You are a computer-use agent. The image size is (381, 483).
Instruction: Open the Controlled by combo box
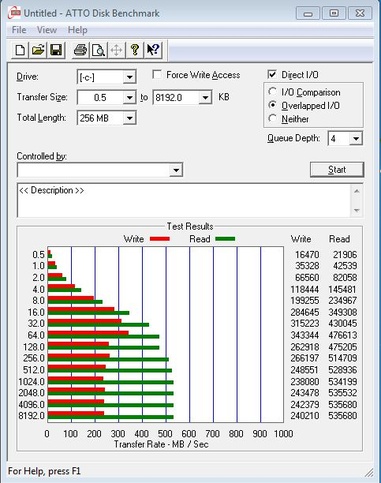100,170
